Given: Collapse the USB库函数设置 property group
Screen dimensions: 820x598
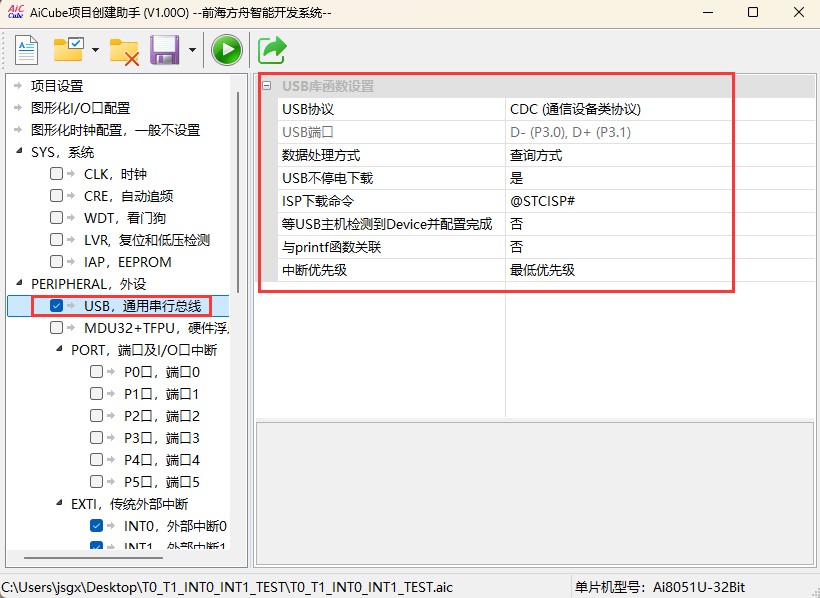Looking at the screenshot, I should (267, 86).
